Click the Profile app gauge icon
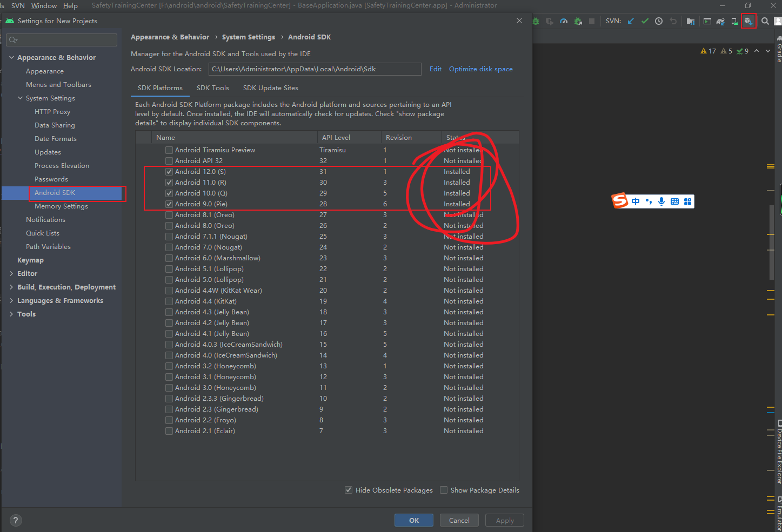Screen dimensions: 782x532 click(x=564, y=21)
